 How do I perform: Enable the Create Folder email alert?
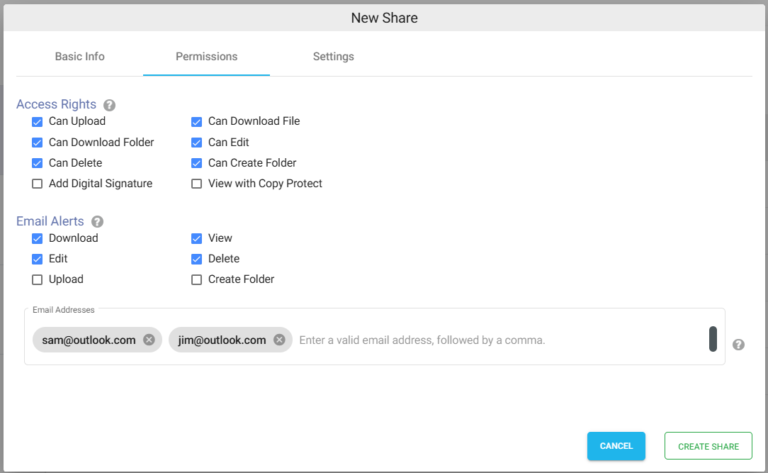[x=196, y=280]
